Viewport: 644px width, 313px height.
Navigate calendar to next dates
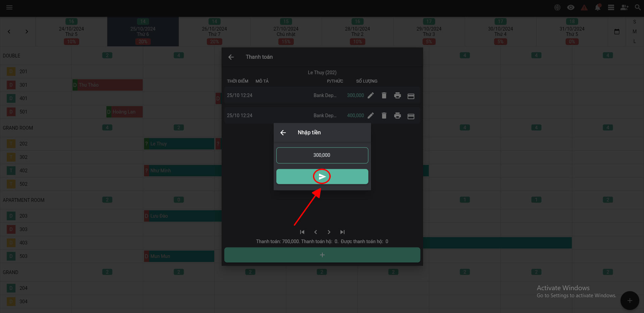pos(27,32)
